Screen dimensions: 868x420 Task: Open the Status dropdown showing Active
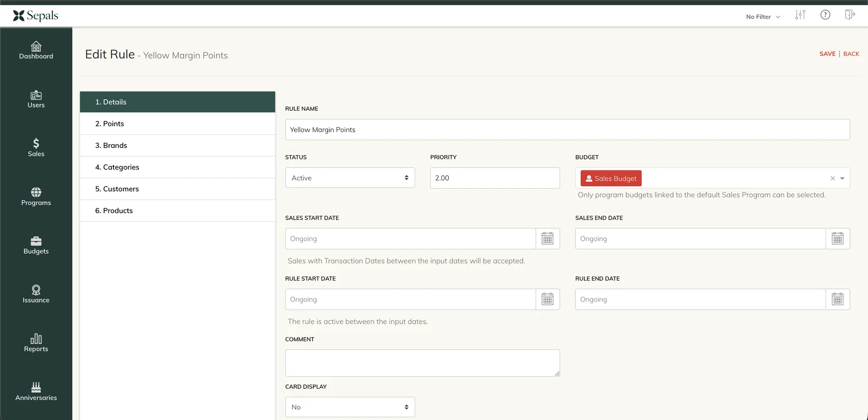[x=350, y=178]
